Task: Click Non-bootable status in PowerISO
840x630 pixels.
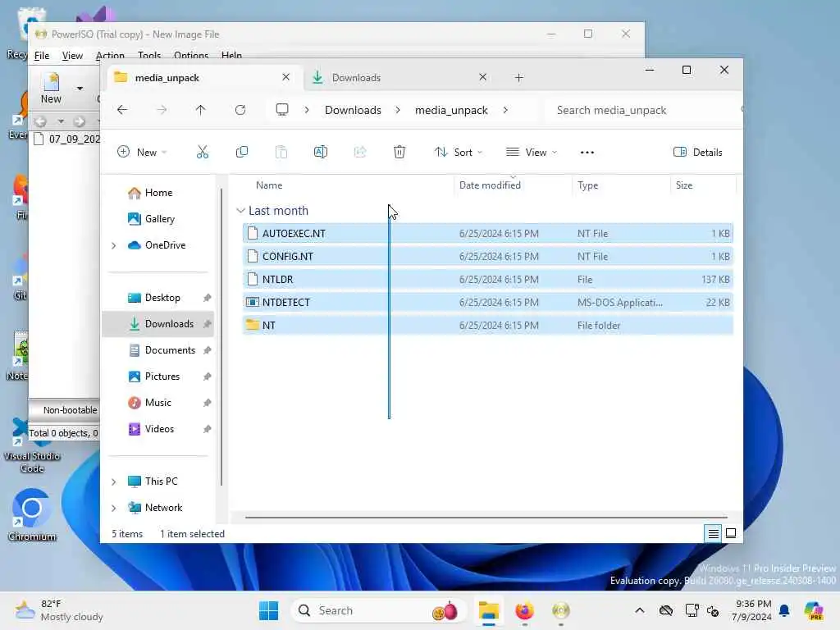Action: [70, 410]
